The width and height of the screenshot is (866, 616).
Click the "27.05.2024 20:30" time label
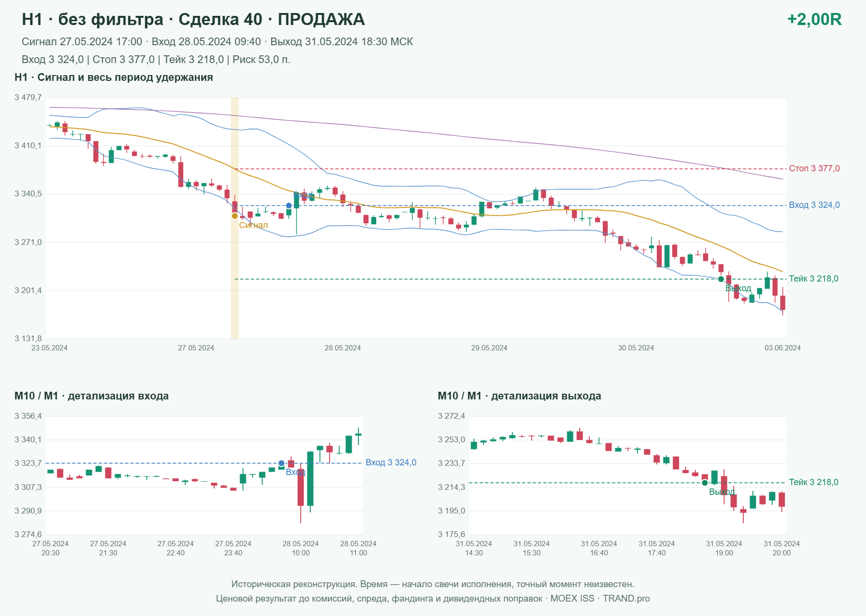pyautogui.click(x=51, y=548)
